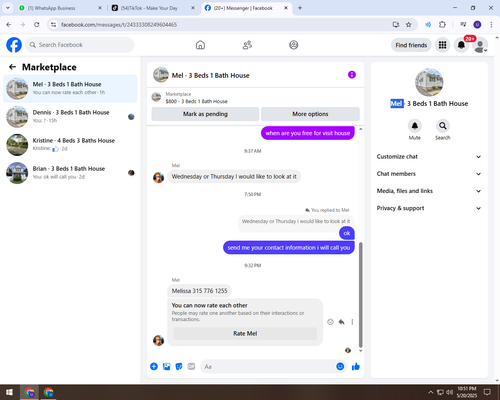The height and width of the screenshot is (400, 500).
Task: Open the taskbar clock showing 10:51 PM
Action: pyautogui.click(x=467, y=392)
